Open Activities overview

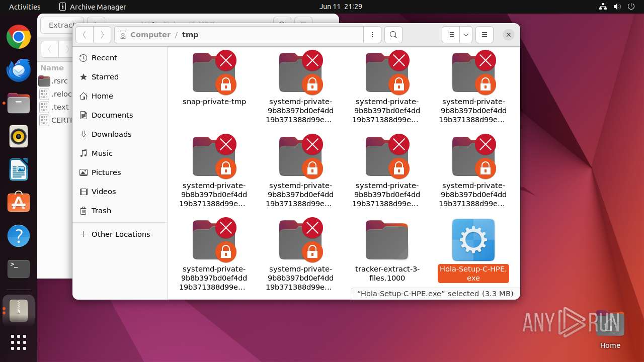[x=25, y=7]
